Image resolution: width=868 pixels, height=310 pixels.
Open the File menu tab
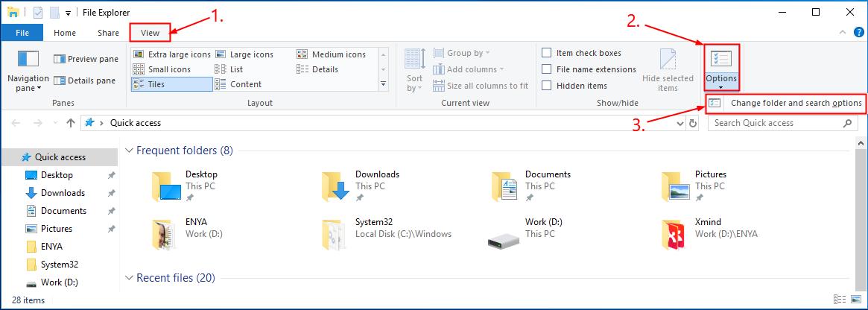point(22,33)
